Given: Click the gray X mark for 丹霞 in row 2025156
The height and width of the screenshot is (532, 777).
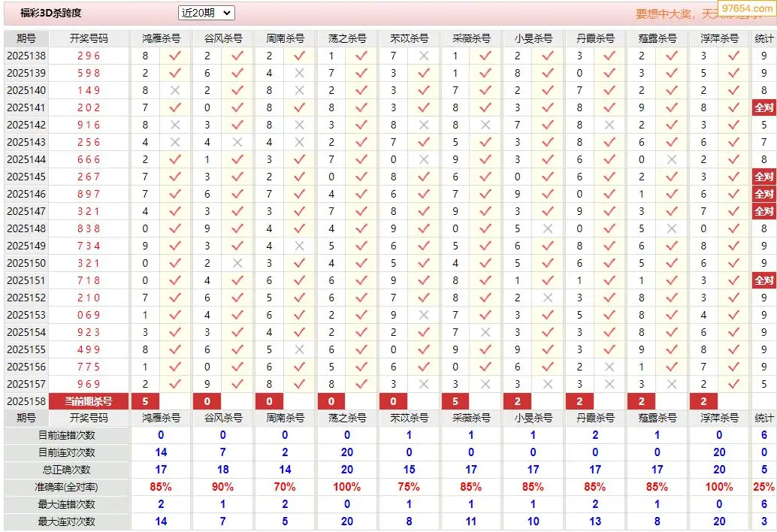Looking at the screenshot, I should click(609, 367).
